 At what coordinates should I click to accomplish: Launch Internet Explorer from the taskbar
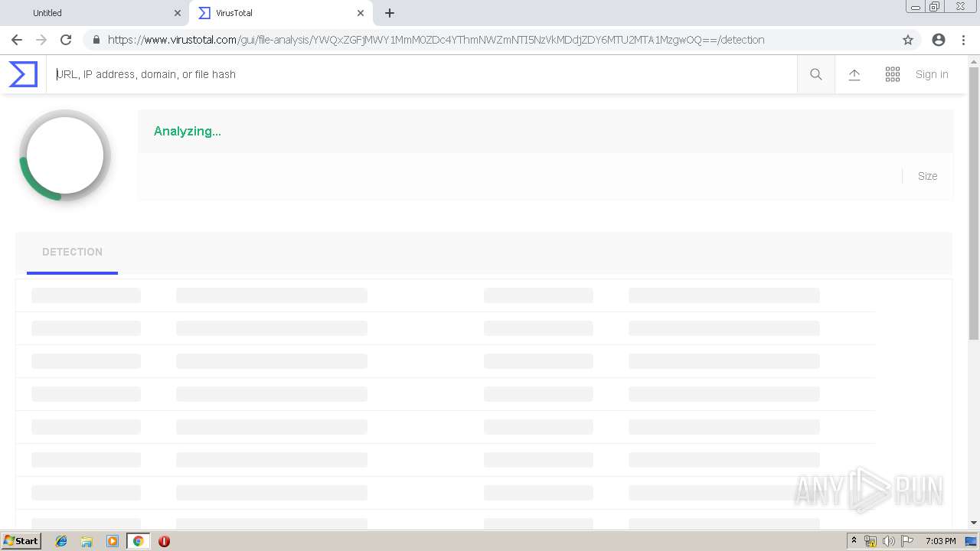[61, 541]
